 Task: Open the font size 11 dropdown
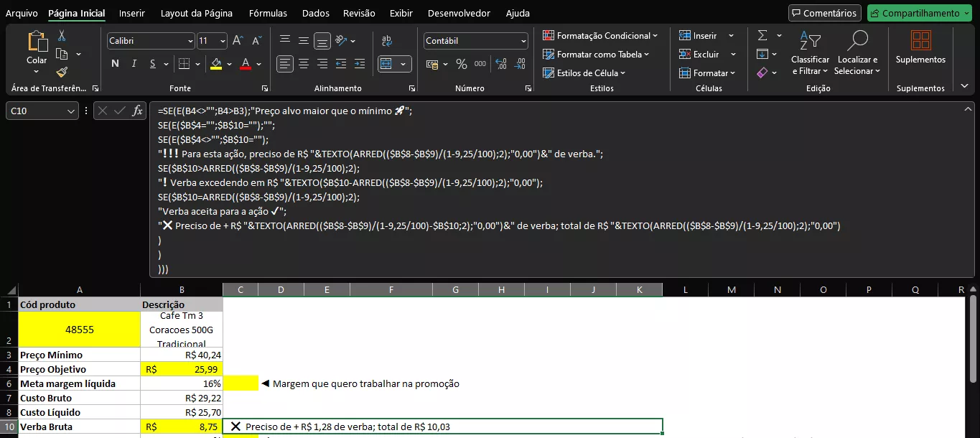tap(223, 41)
